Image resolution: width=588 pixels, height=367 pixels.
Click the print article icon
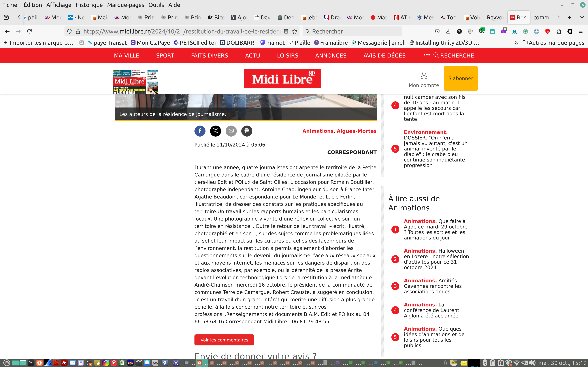point(247,131)
